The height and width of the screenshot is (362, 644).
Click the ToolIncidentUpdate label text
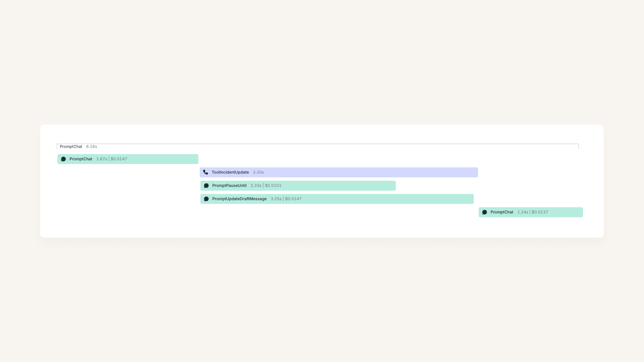(x=230, y=172)
